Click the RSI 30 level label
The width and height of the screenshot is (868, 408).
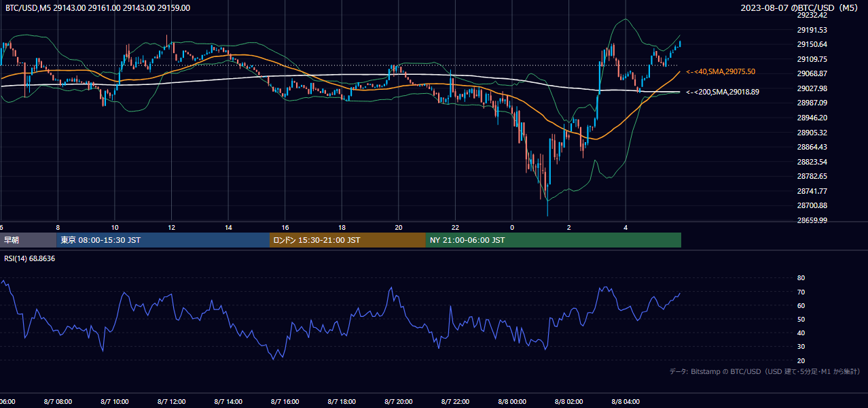pyautogui.click(x=801, y=347)
